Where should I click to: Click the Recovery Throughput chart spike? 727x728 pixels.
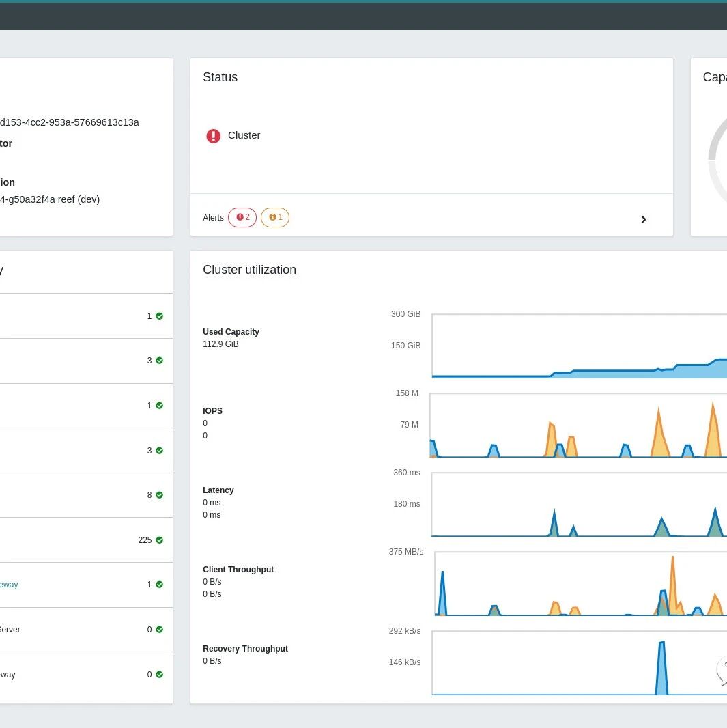click(661, 669)
